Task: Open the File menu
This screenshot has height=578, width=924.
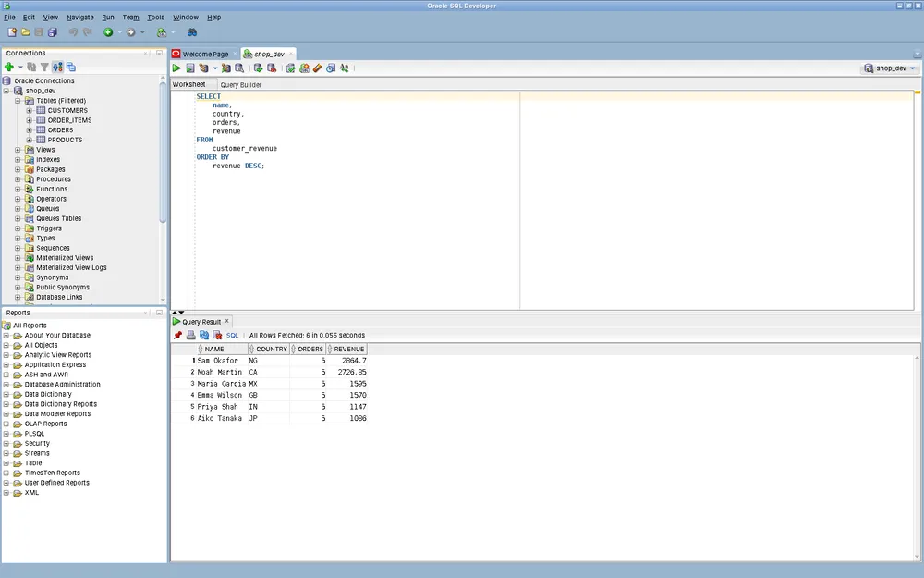Action: [x=9, y=18]
